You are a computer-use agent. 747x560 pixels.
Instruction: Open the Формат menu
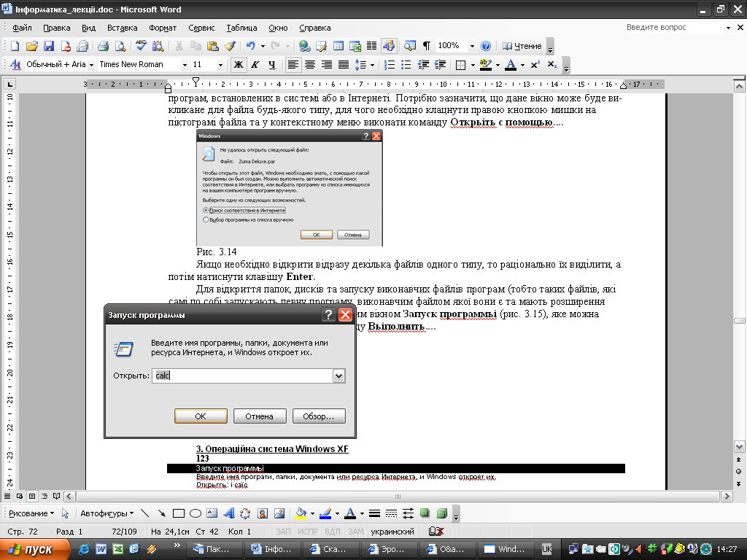coord(163,28)
